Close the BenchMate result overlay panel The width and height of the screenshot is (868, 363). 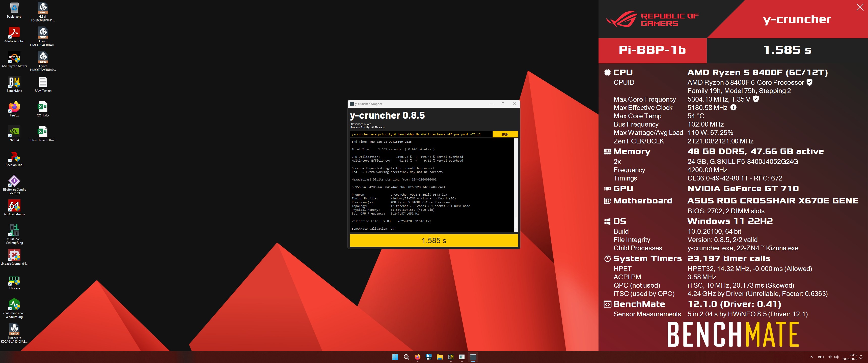click(860, 7)
